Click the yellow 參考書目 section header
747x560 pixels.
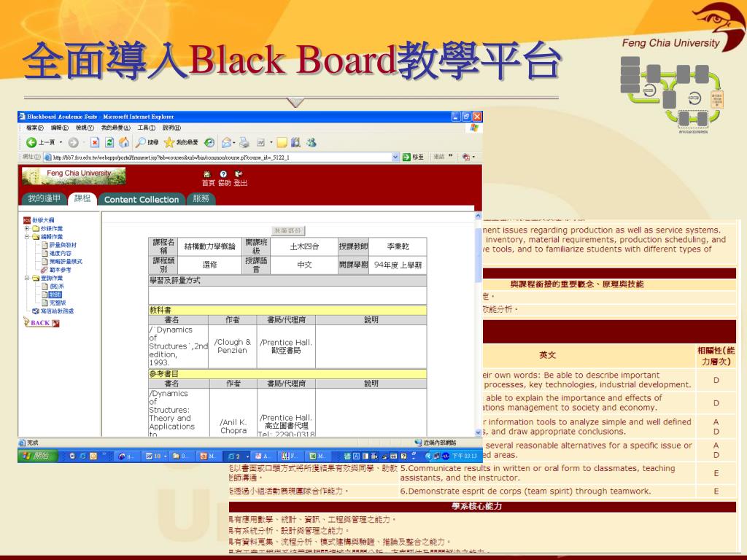(287, 374)
